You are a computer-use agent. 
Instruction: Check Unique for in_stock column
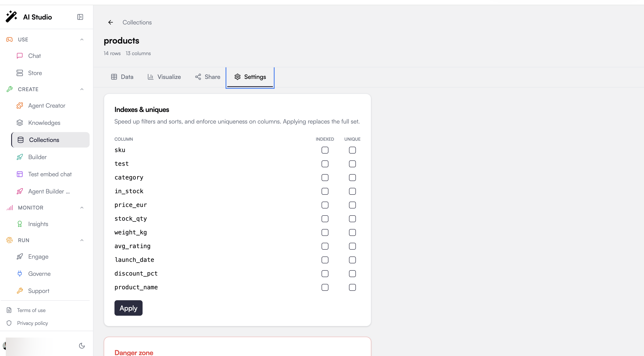[352, 191]
